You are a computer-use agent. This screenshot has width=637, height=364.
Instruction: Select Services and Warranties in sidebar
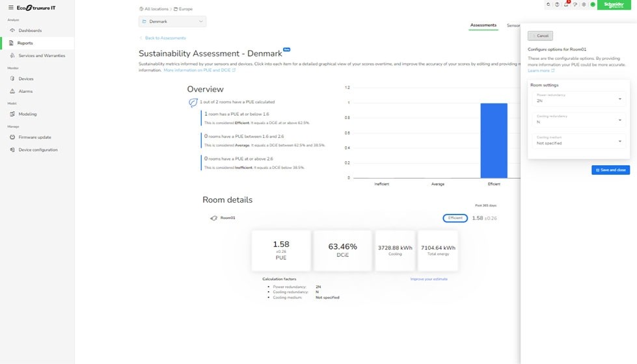coord(42,56)
